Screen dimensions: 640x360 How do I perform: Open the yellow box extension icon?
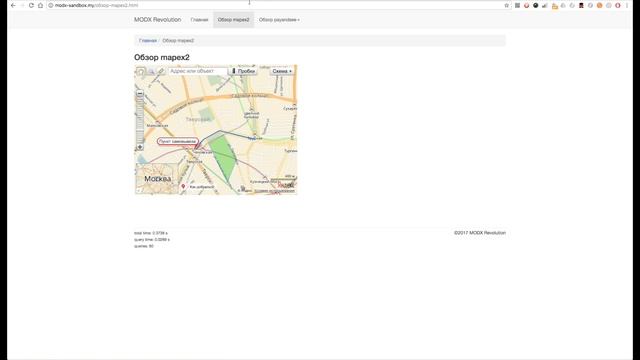(x=554, y=6)
